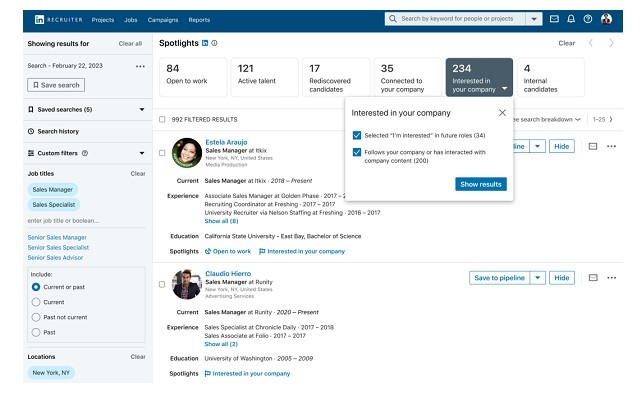The image size is (642, 397).
Task: Open Estela Araujo's profile photo
Action: pos(187,153)
